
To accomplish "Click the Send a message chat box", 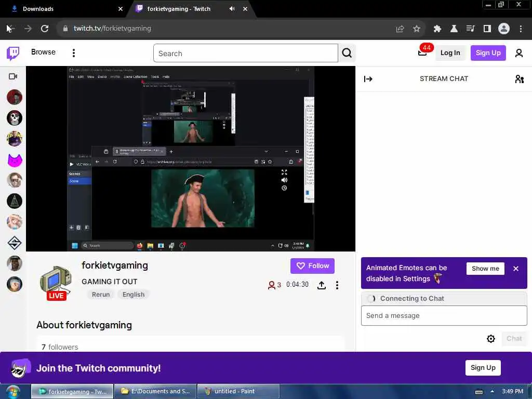I will 444,315.
